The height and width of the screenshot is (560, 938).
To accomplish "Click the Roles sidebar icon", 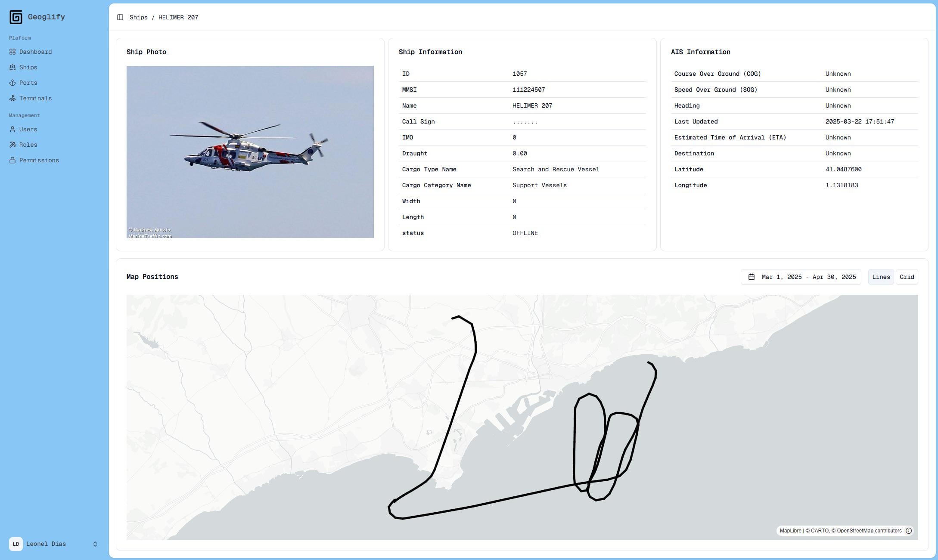I will [12, 145].
